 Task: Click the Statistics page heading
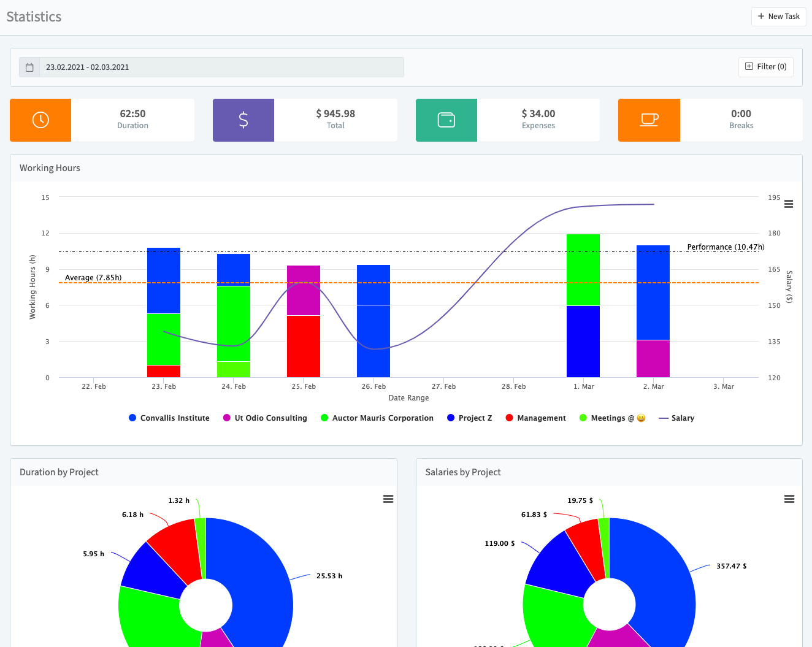point(34,17)
